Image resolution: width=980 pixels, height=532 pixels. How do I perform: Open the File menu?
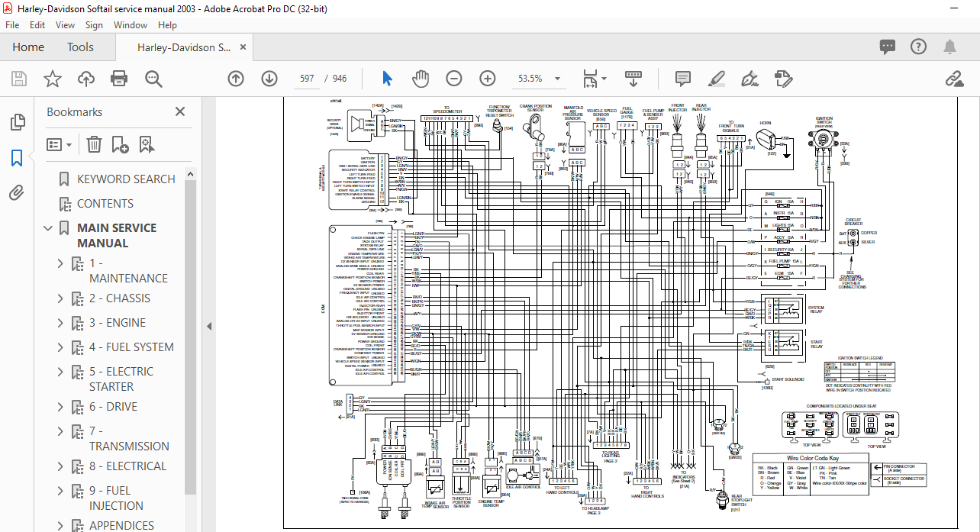12,25
